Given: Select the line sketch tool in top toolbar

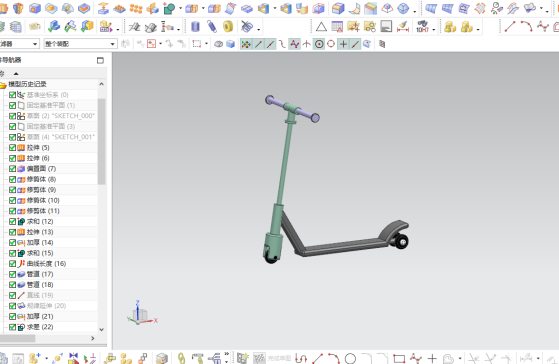Looking at the screenshot, I should pyautogui.click(x=510, y=26).
